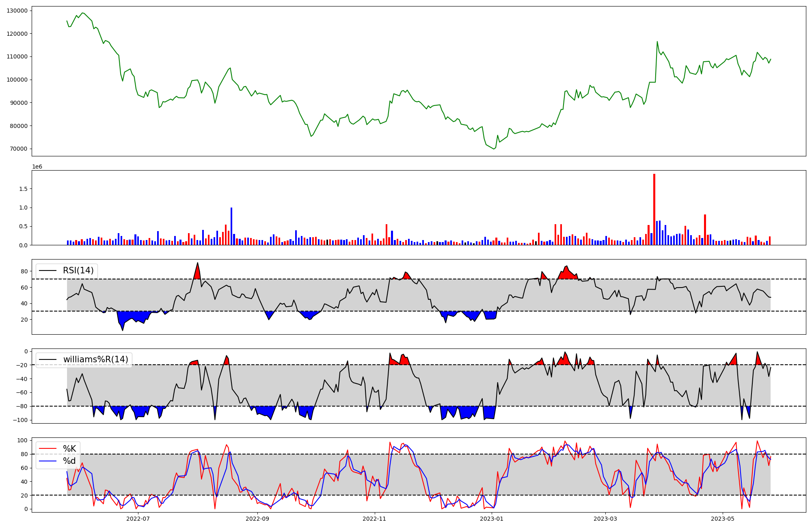Image resolution: width=812 pixels, height=528 pixels.
Task: Click the 70000 price axis tick label
Action: [x=19, y=149]
